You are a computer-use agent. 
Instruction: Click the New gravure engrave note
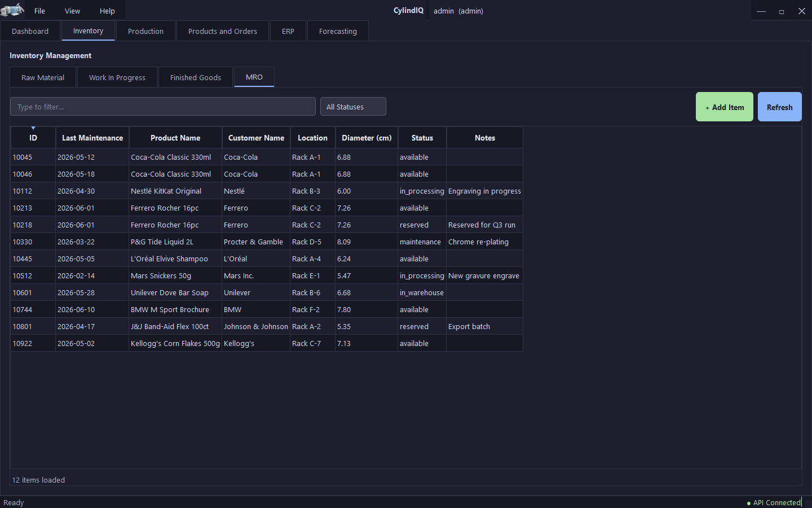(484, 275)
